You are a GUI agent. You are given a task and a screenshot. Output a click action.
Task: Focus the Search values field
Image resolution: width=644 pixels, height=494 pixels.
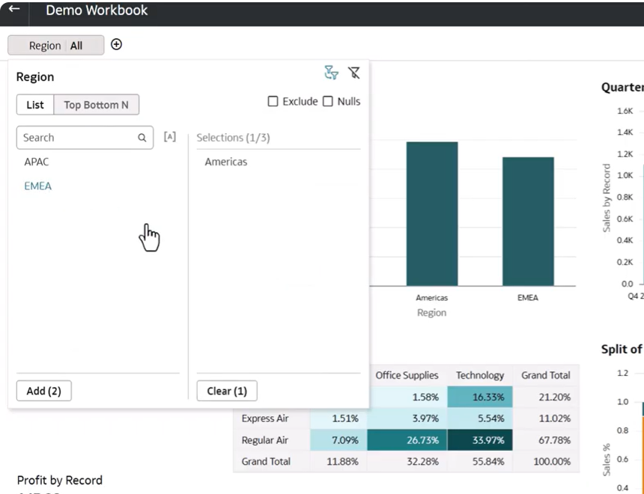pos(85,138)
